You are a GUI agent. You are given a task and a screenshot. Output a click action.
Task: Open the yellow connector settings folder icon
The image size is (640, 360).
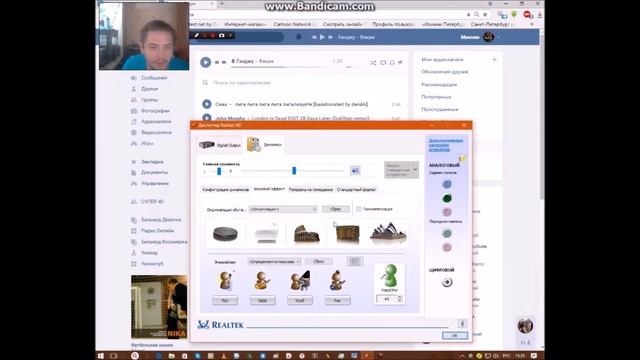[462, 158]
